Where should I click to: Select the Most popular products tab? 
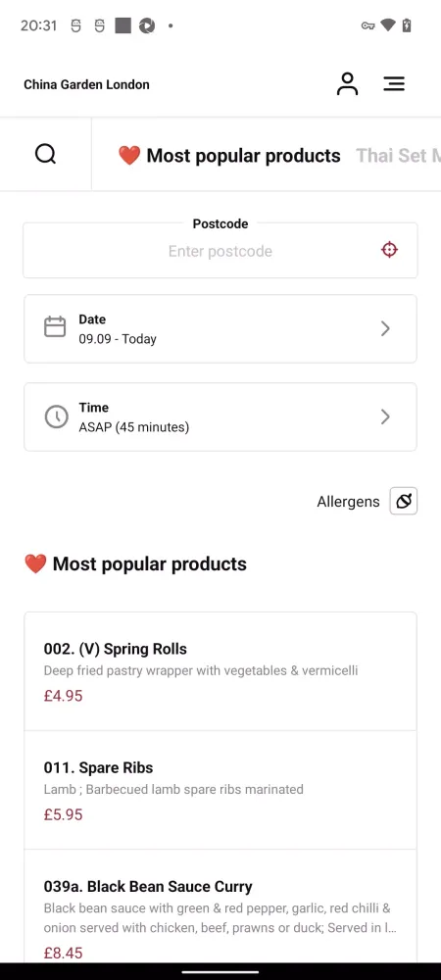pos(229,156)
